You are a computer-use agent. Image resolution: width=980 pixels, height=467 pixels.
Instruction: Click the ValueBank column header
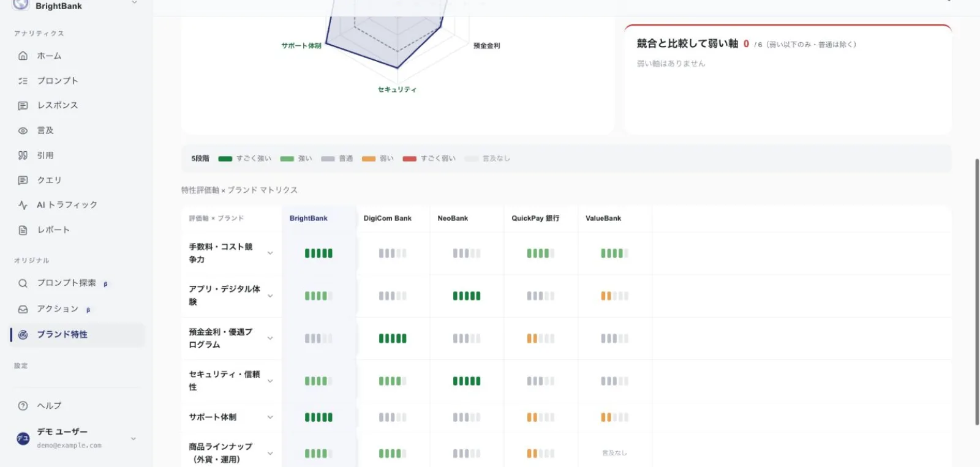point(603,219)
